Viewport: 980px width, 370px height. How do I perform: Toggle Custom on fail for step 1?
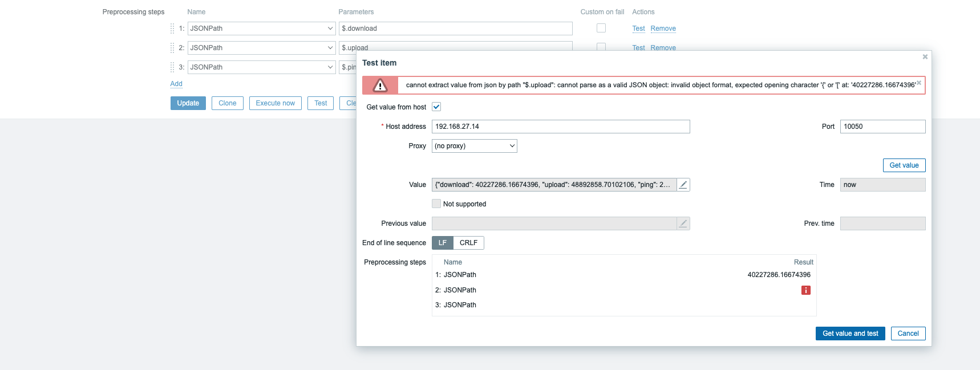click(x=601, y=28)
